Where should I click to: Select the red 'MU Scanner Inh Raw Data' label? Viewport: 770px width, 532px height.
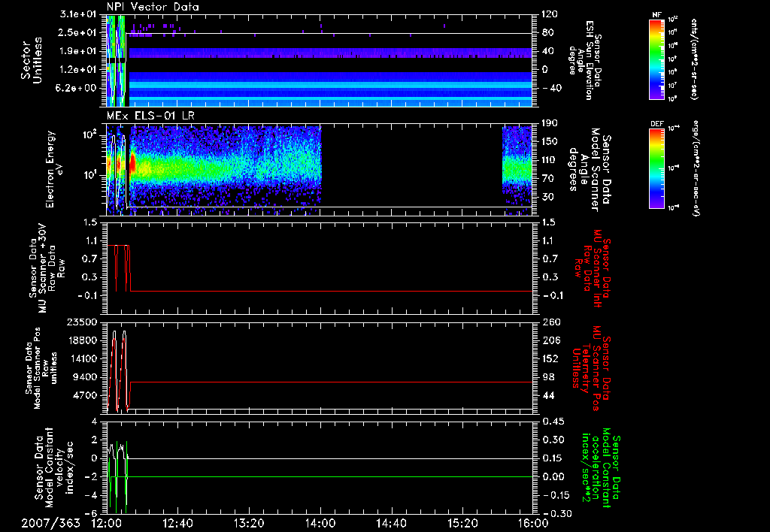[x=591, y=268]
